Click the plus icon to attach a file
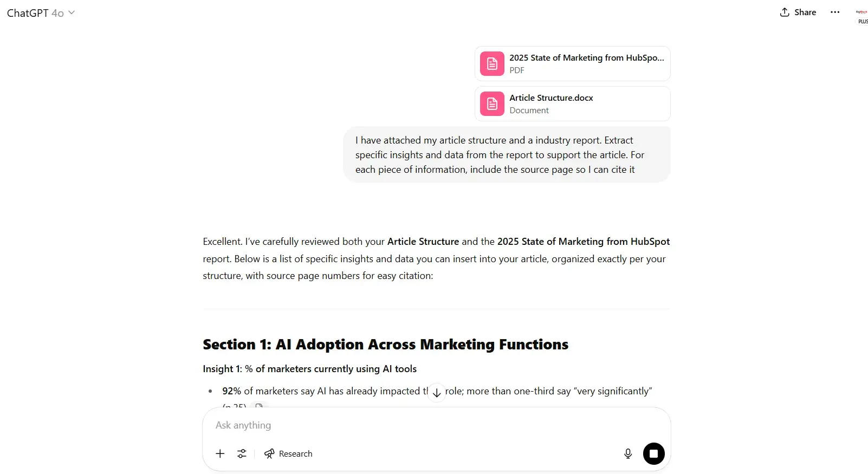The image size is (868, 474). point(220,453)
